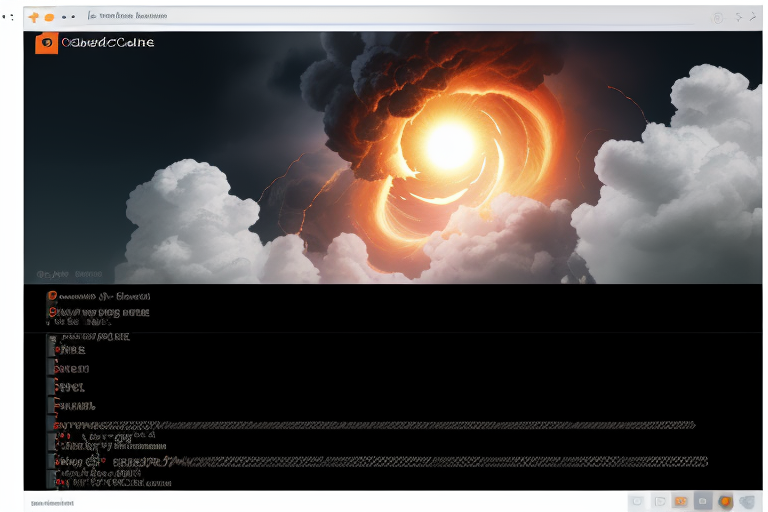
Task: Click the second icon in bottom-right icon group
Action: click(659, 501)
